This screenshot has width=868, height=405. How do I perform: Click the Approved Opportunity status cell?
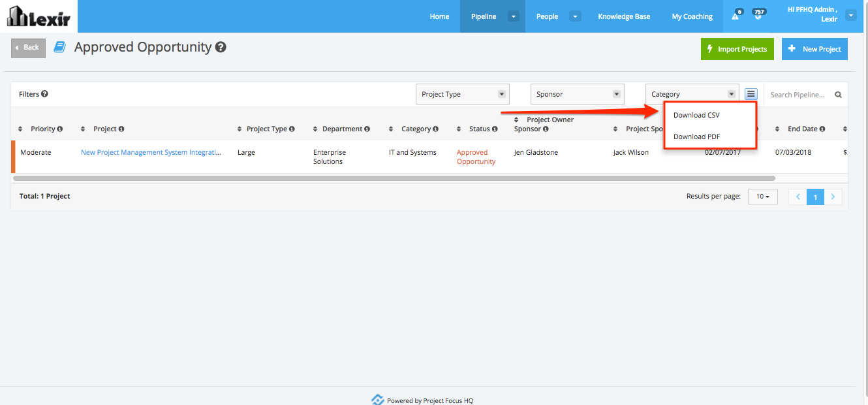pos(476,157)
